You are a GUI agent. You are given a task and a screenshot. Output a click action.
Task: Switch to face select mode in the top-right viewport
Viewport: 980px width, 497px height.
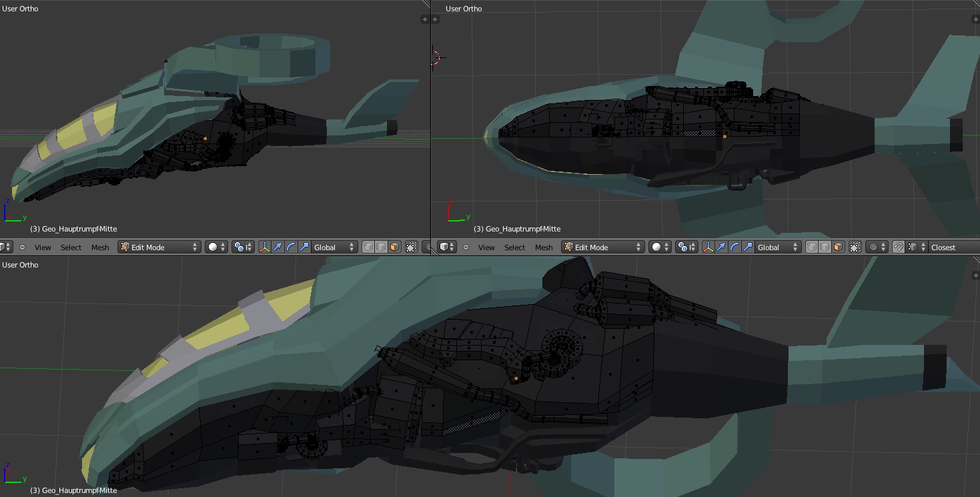coord(838,247)
